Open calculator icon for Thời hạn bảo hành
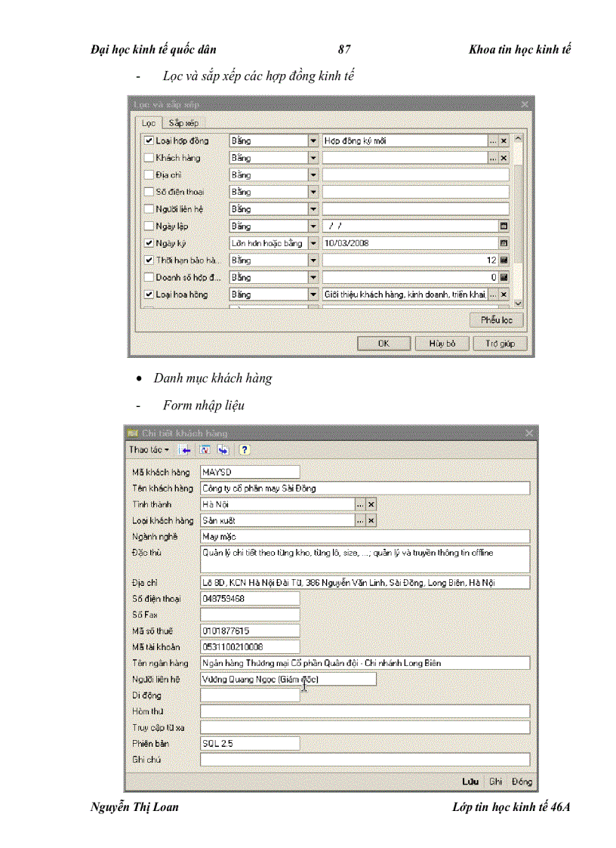 [x=504, y=261]
